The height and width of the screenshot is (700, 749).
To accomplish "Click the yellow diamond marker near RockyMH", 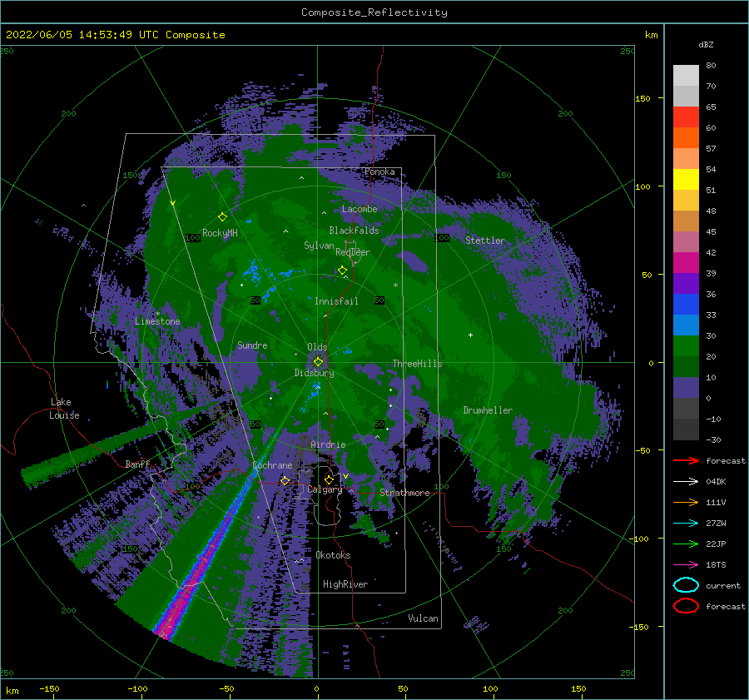I will (x=222, y=217).
